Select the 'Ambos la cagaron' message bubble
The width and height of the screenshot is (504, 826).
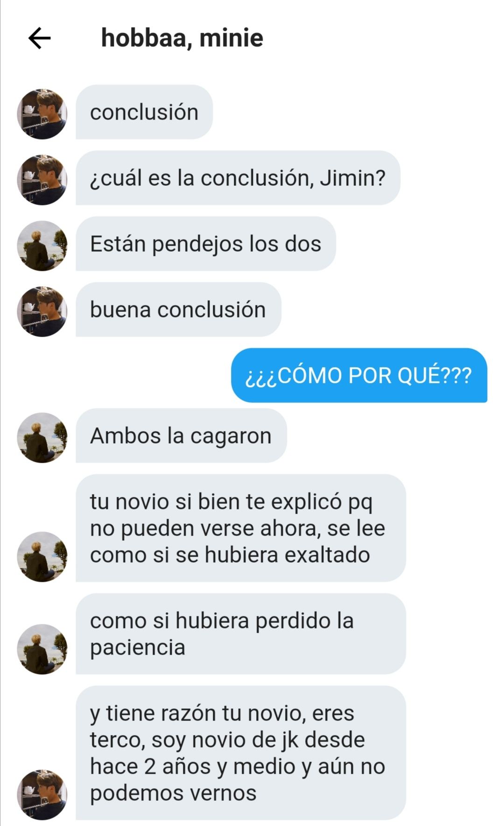(181, 436)
